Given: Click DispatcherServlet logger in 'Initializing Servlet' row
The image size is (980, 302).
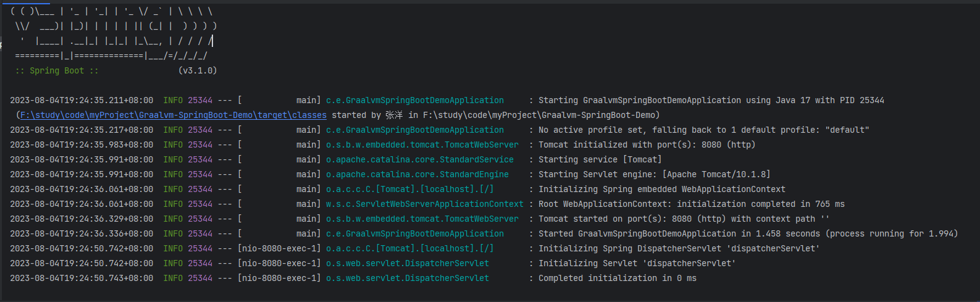Looking at the screenshot, I should pos(408,263).
